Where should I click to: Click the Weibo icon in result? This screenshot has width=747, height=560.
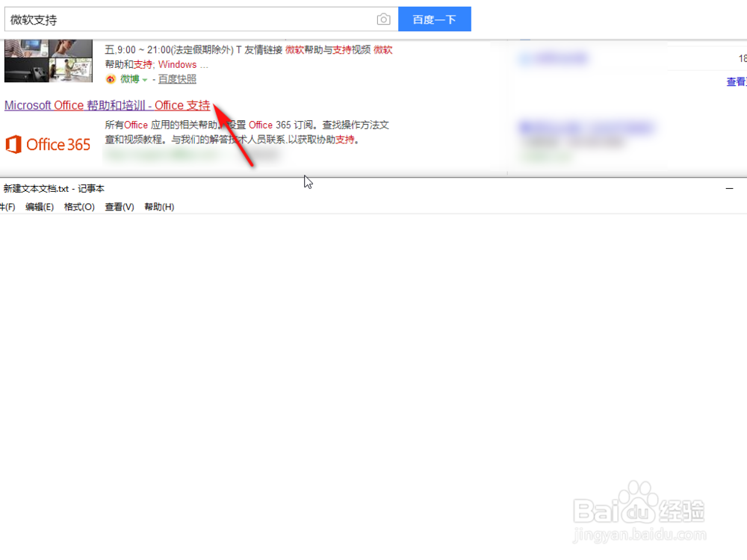pos(111,79)
